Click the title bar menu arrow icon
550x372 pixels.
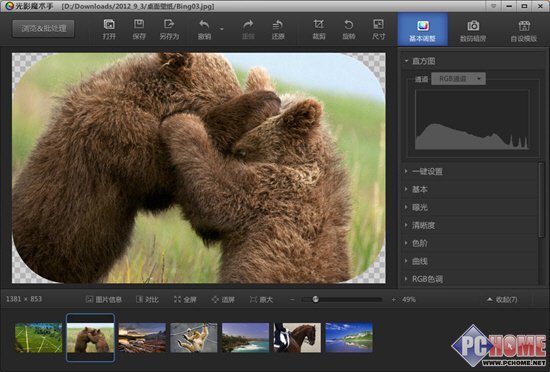[x=494, y=6]
